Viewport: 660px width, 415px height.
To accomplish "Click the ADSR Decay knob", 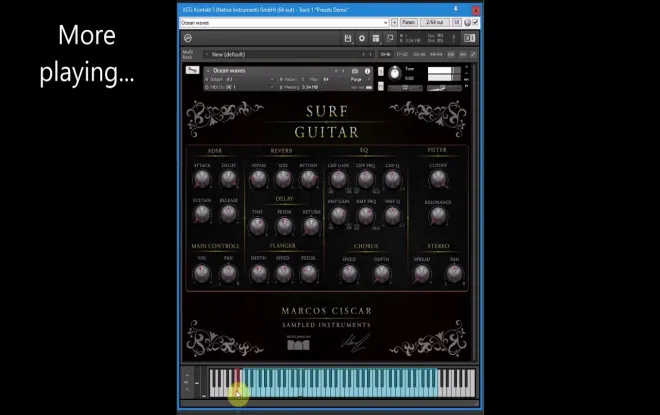I will pos(229,179).
